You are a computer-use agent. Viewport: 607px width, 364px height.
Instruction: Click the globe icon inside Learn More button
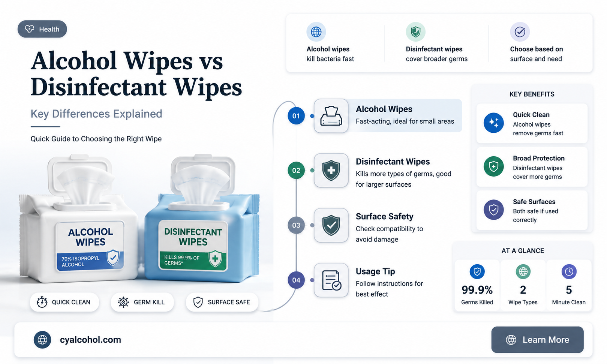[x=511, y=340]
